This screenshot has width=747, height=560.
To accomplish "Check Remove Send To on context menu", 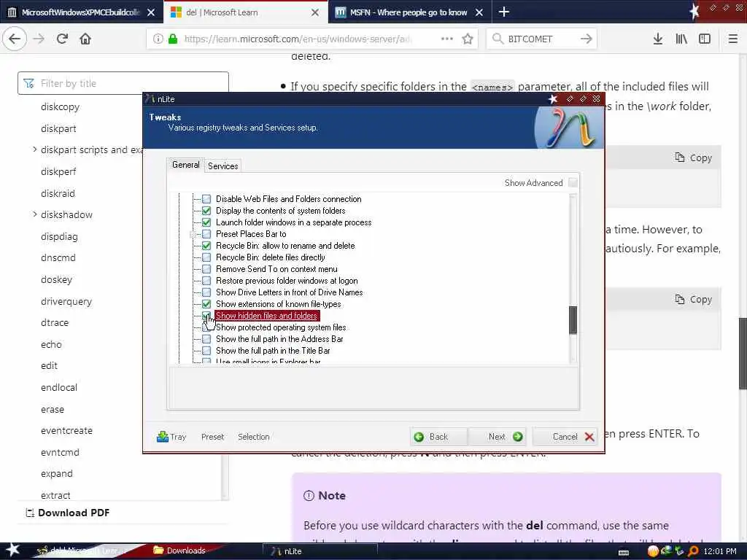I will pyautogui.click(x=206, y=268).
